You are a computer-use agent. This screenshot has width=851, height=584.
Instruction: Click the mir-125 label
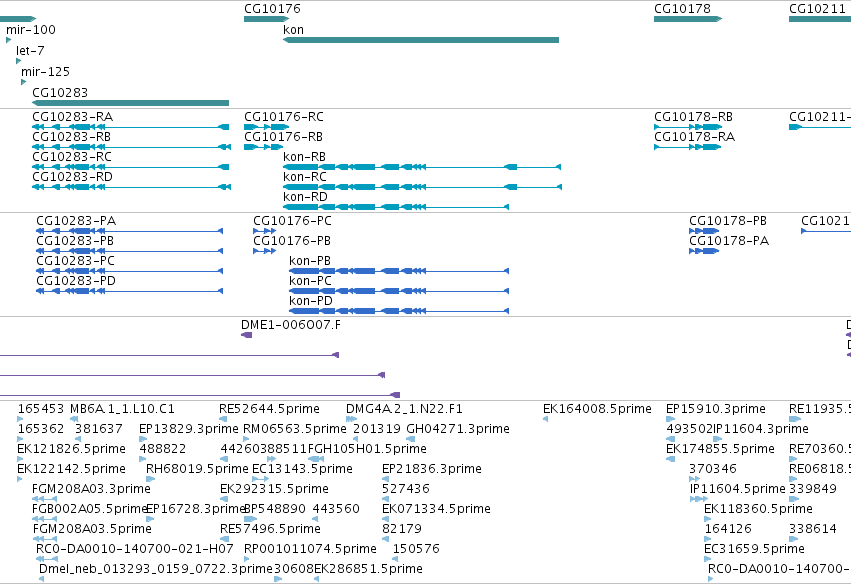46,72
